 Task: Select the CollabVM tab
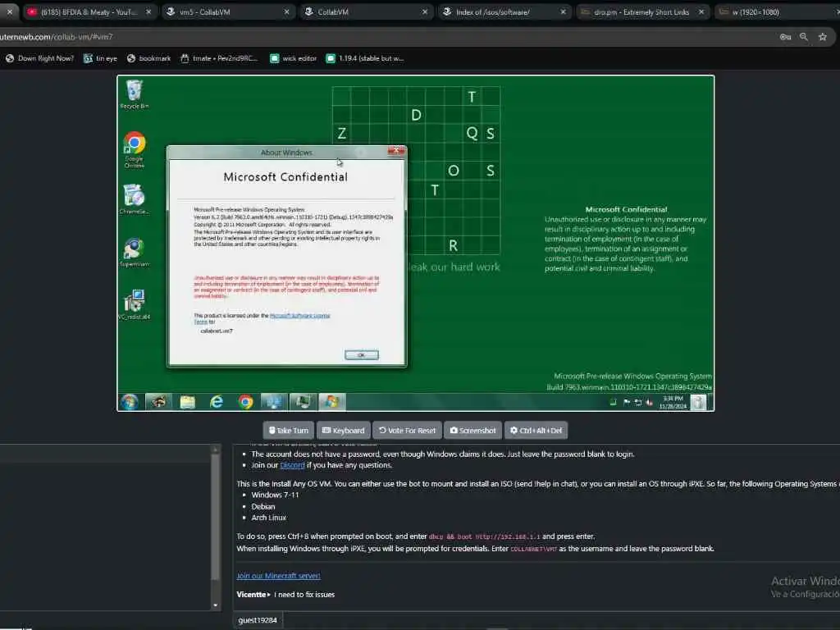pos(367,11)
